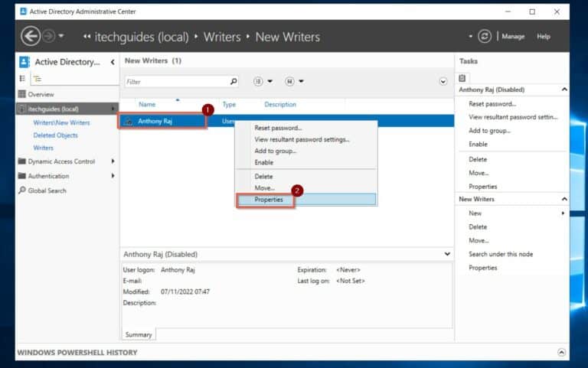
Task: Expand Authentication submenu arrow
Action: (113, 176)
